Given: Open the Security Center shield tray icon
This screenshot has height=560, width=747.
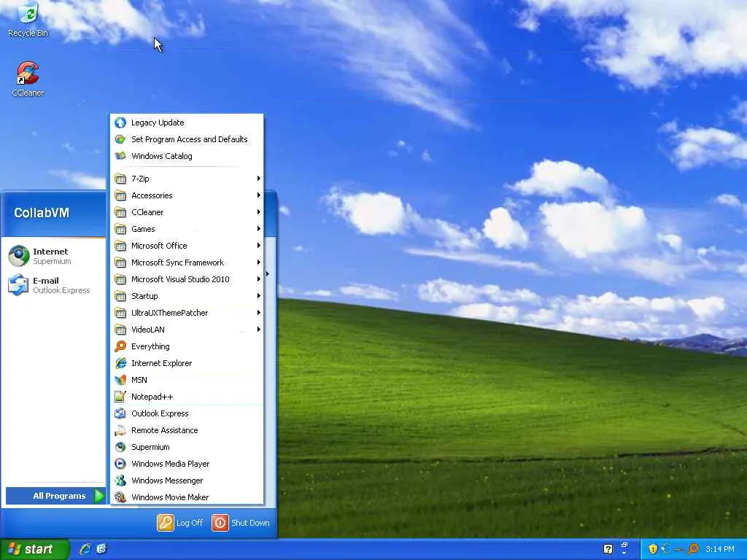Looking at the screenshot, I should coord(653,549).
